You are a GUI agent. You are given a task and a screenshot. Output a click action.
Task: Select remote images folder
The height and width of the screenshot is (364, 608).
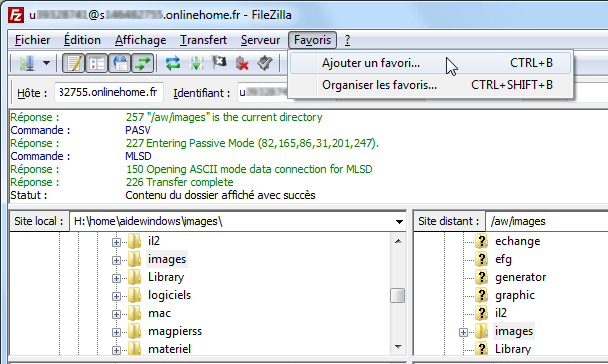point(514,331)
